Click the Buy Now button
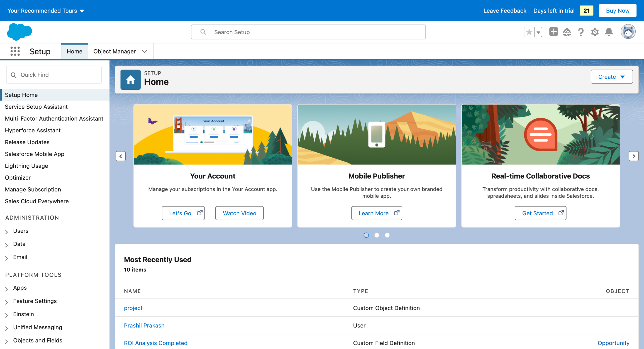Image resolution: width=644 pixels, height=349 pixels. [x=618, y=11]
